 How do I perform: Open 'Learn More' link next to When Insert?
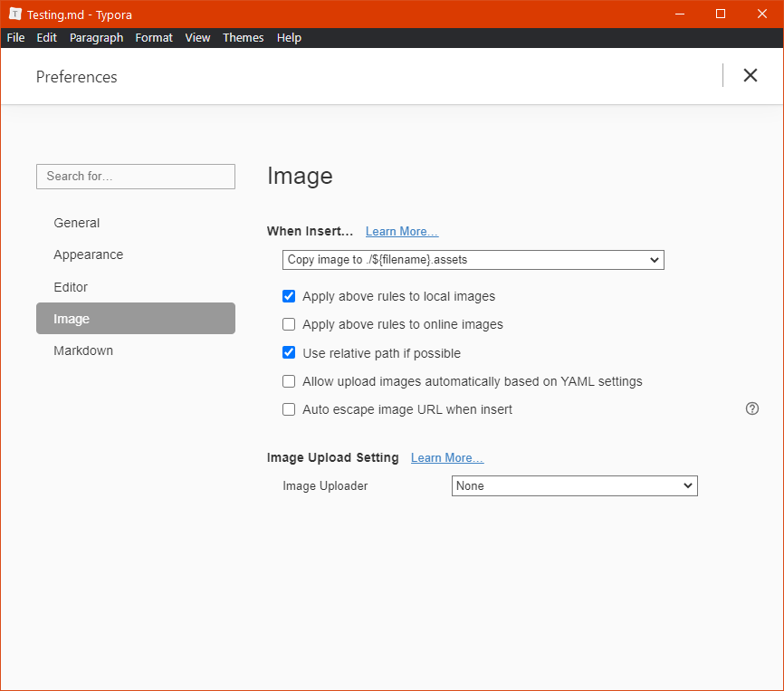tap(401, 231)
